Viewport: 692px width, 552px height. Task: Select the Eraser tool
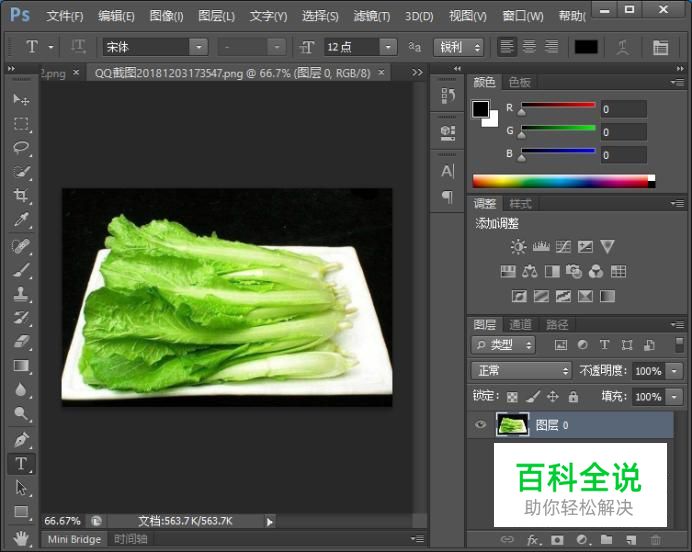[21, 342]
